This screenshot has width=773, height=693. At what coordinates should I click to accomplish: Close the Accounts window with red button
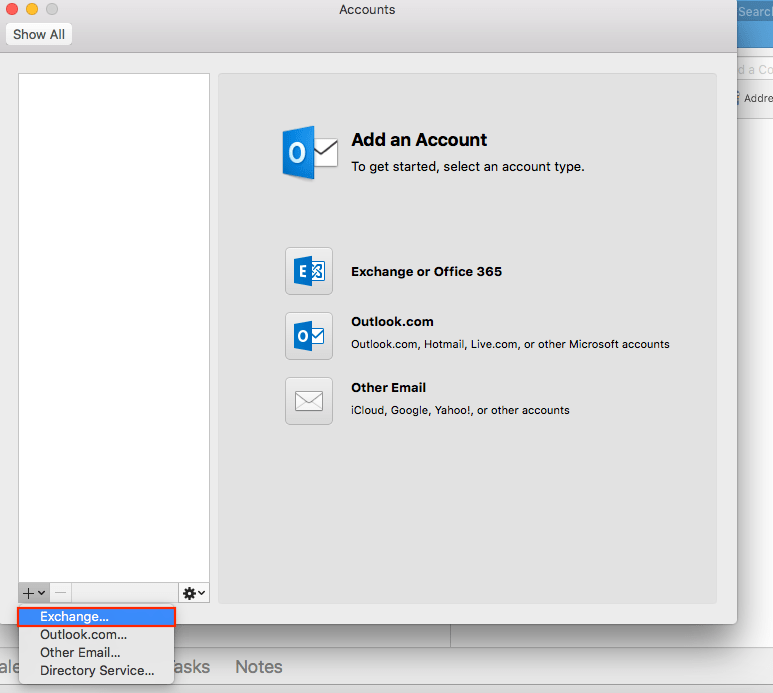pos(12,9)
